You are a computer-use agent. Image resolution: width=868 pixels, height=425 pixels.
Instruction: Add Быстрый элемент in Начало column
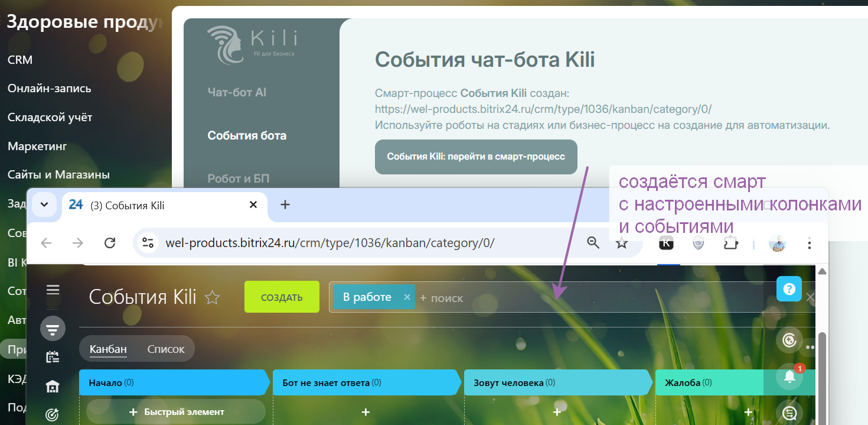(176, 411)
